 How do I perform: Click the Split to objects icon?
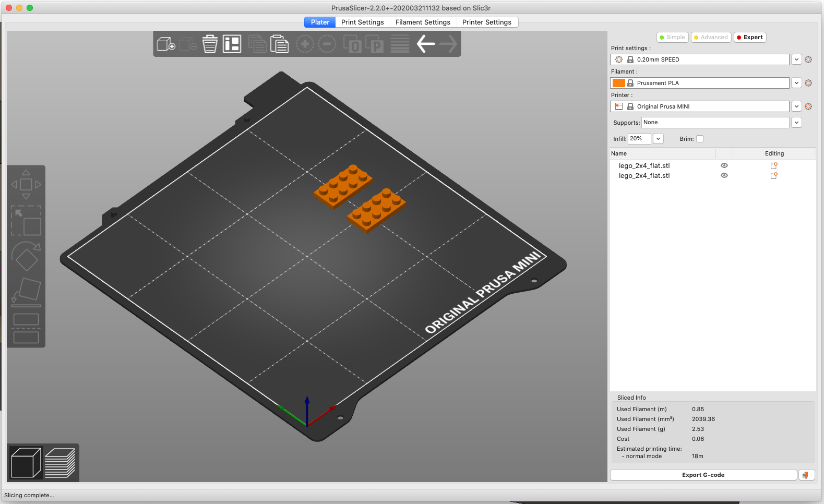point(352,44)
